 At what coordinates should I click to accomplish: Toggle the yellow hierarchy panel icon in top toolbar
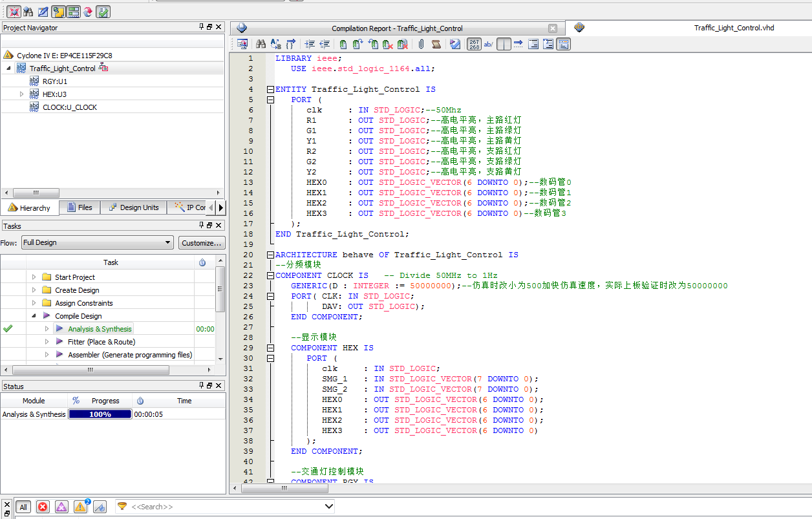coord(58,12)
